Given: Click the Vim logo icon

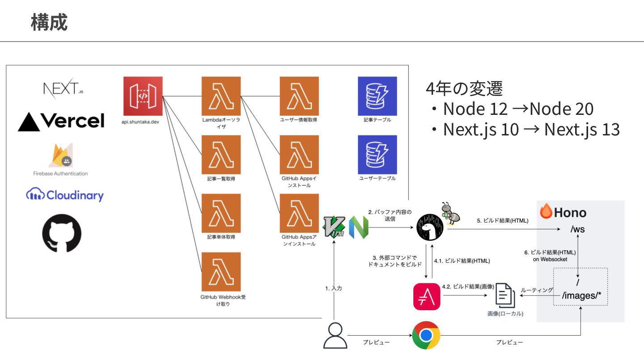Looking at the screenshot, I should [334, 227].
